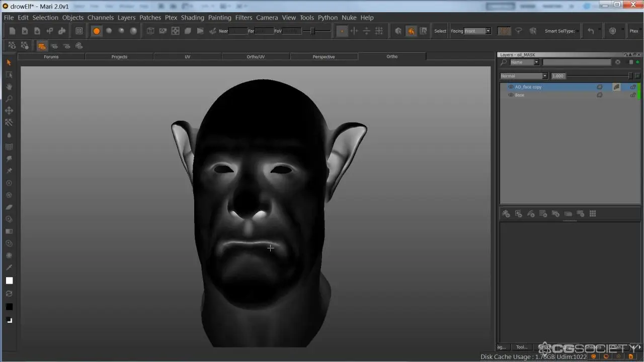Click the white foreground color swatch

(x=9, y=281)
